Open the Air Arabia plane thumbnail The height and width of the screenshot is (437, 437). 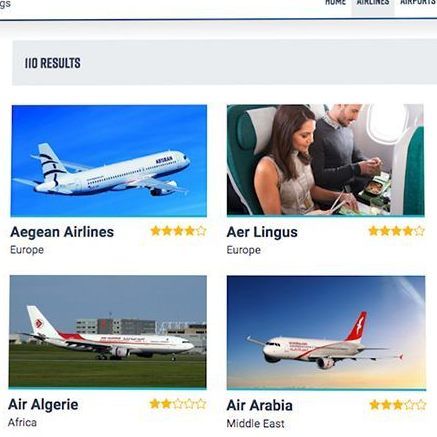point(326,332)
